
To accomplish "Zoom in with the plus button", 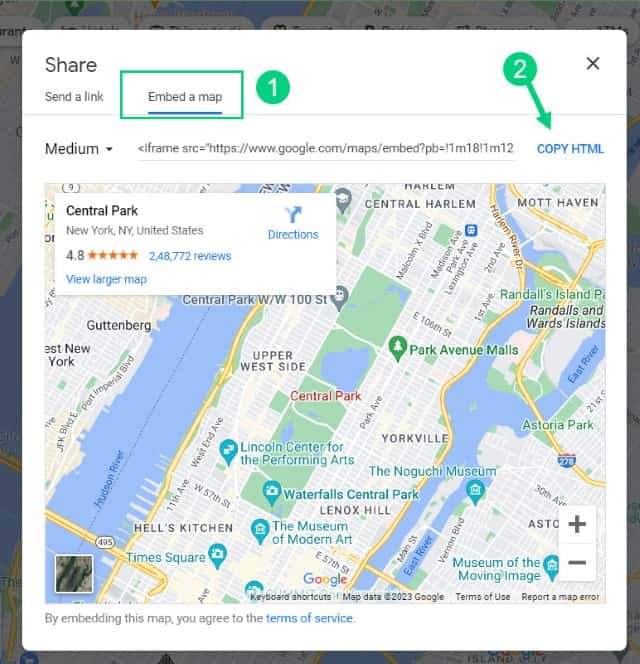I will 577,524.
